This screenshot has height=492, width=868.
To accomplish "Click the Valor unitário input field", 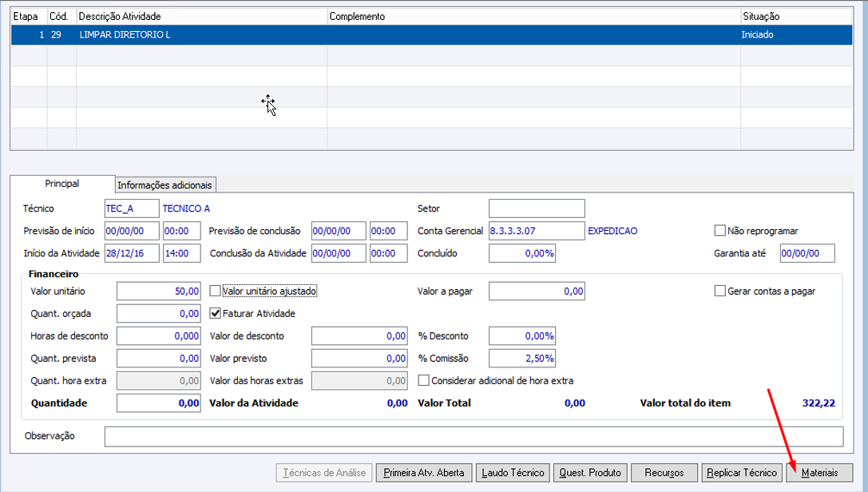I will coord(158,292).
